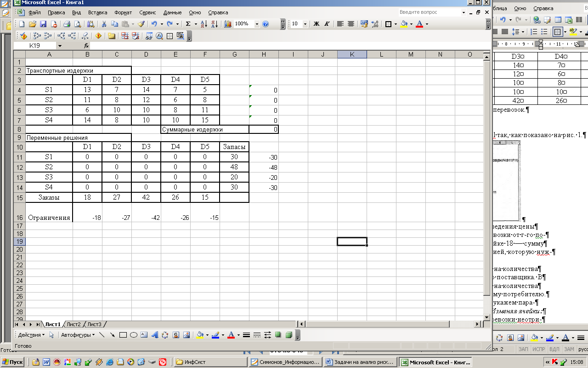Apply shadow style from drawing toolbar

[278, 335]
